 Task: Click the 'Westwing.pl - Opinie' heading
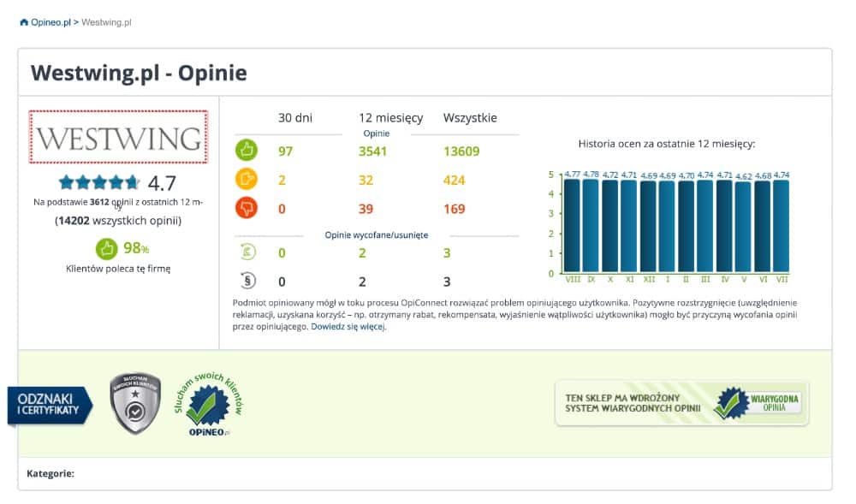pyautogui.click(x=139, y=73)
